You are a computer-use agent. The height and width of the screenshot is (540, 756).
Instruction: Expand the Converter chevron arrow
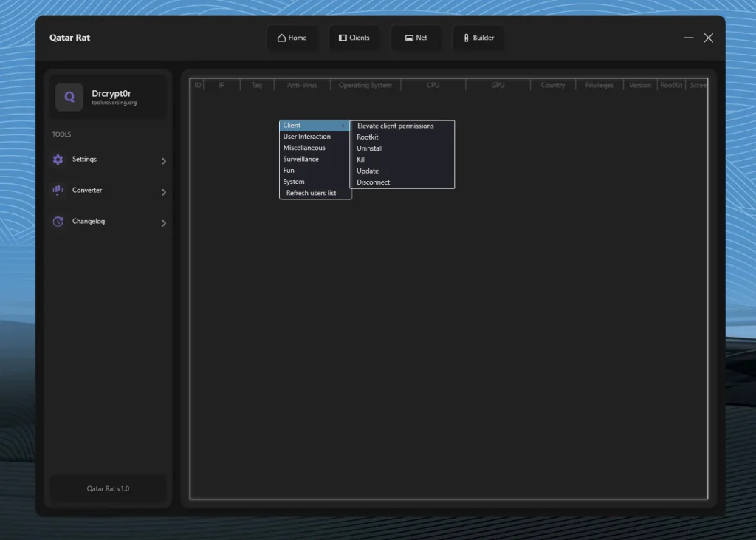[x=163, y=192]
